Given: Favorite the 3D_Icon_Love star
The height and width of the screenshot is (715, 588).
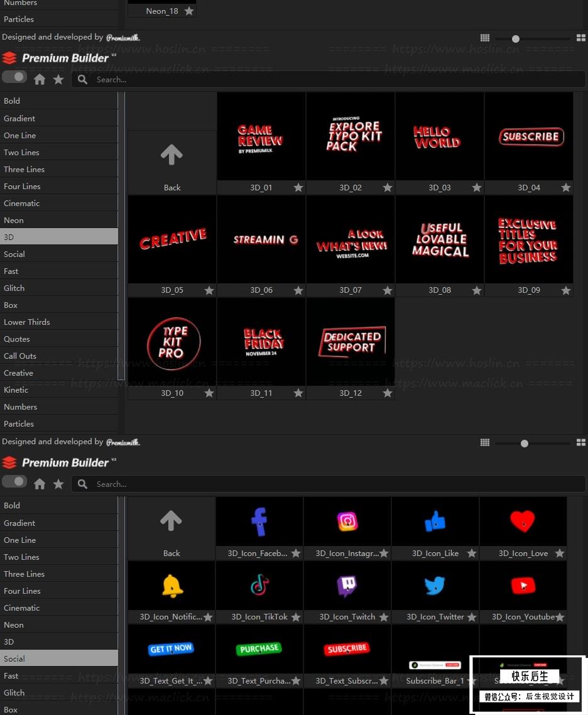Looking at the screenshot, I should point(560,553).
